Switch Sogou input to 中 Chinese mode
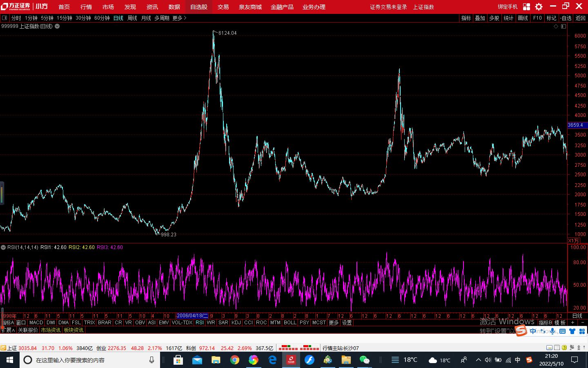The height and width of the screenshot is (368, 588). tap(533, 331)
